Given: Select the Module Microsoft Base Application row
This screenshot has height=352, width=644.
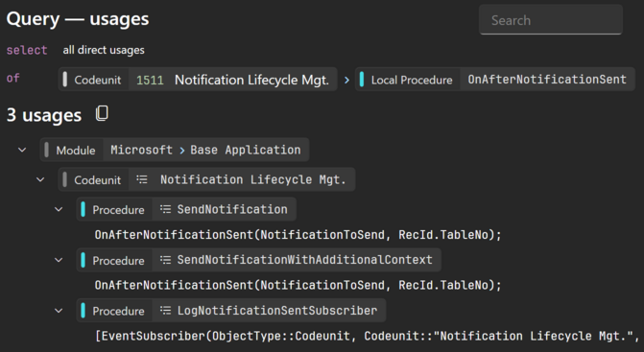Looking at the screenshot, I should tap(175, 150).
